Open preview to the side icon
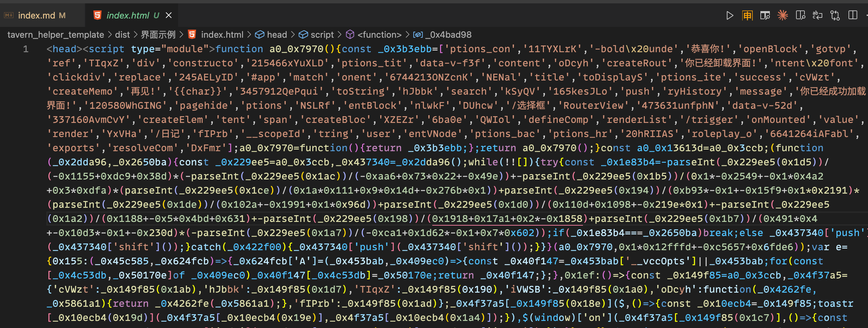 (x=800, y=15)
